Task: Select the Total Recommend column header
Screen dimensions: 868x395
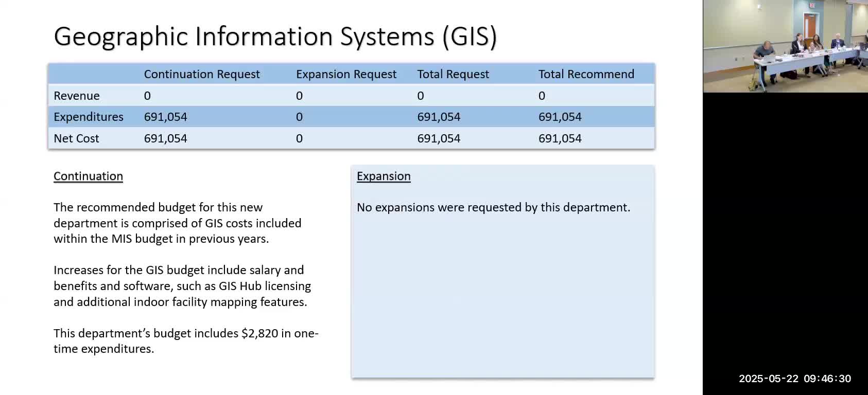Action: (586, 74)
